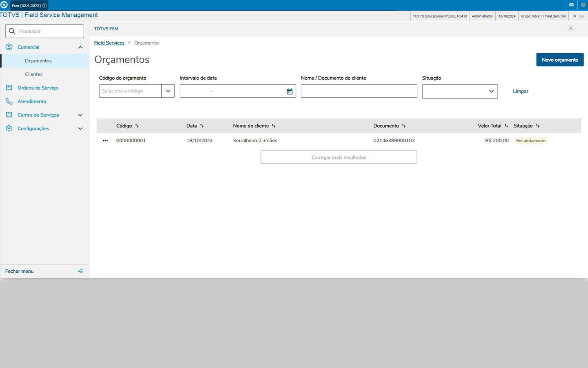Viewport: 588px width, 368px height.
Task: Expand the Configurações menu section
Action: (x=80, y=128)
